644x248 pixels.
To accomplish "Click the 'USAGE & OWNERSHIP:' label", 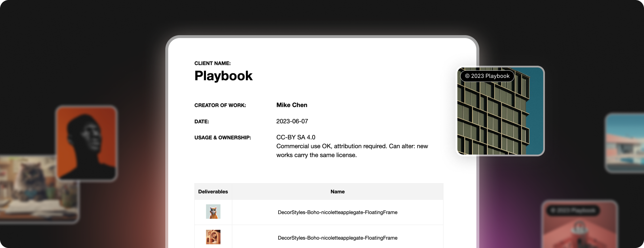I will coord(223,138).
